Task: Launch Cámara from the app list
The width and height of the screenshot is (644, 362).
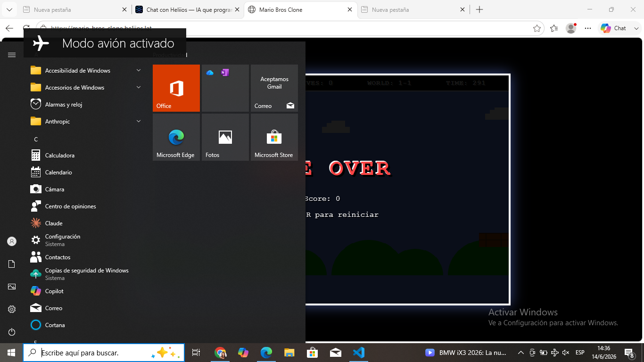Action: pyautogui.click(x=86, y=189)
